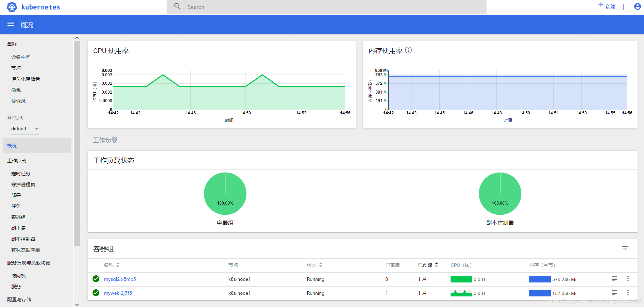644x307 pixels.
Task: Open the 集群 sidebar section
Action: 12,44
